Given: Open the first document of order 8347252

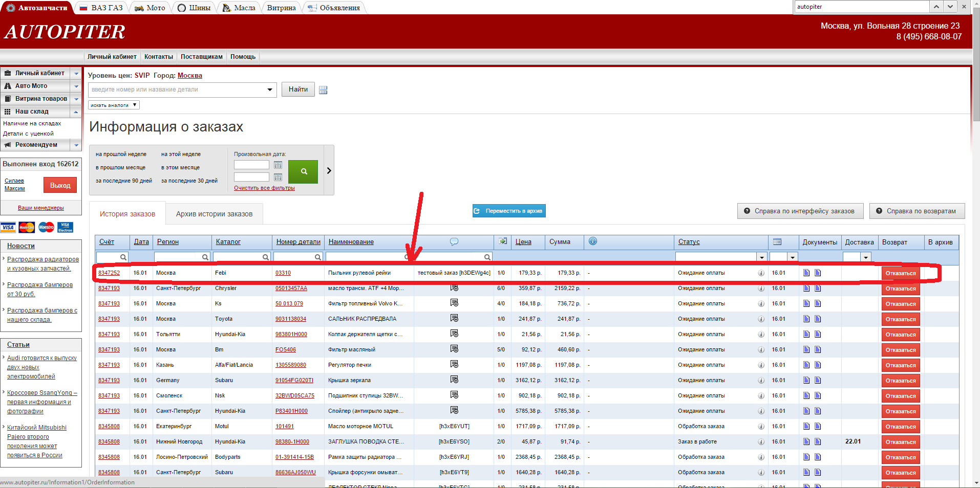Looking at the screenshot, I should [806, 273].
